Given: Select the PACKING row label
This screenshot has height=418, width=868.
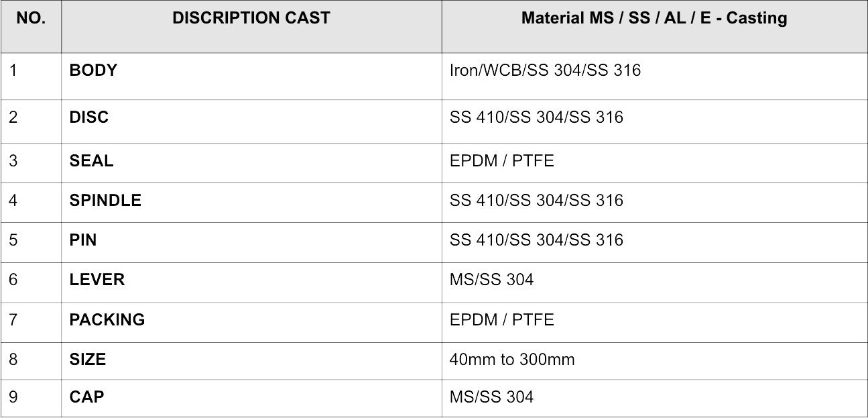Looking at the screenshot, I should click(x=107, y=320).
